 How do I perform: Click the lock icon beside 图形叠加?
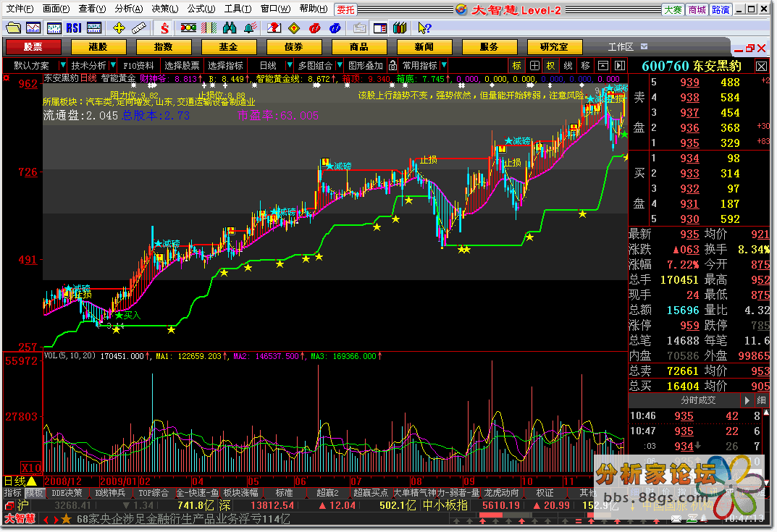point(392,65)
